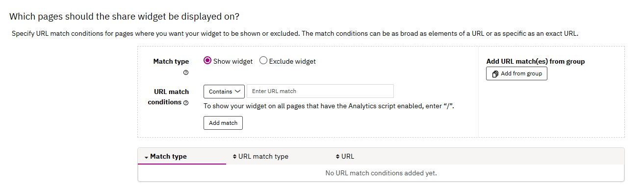Click the sort arrow beside Match type header
This screenshot has height=190, width=644.
(146, 157)
